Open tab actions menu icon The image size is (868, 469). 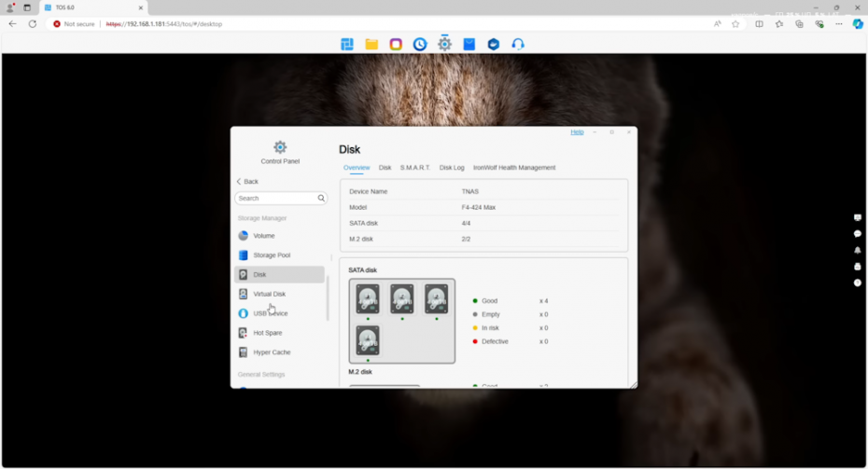[x=27, y=7]
